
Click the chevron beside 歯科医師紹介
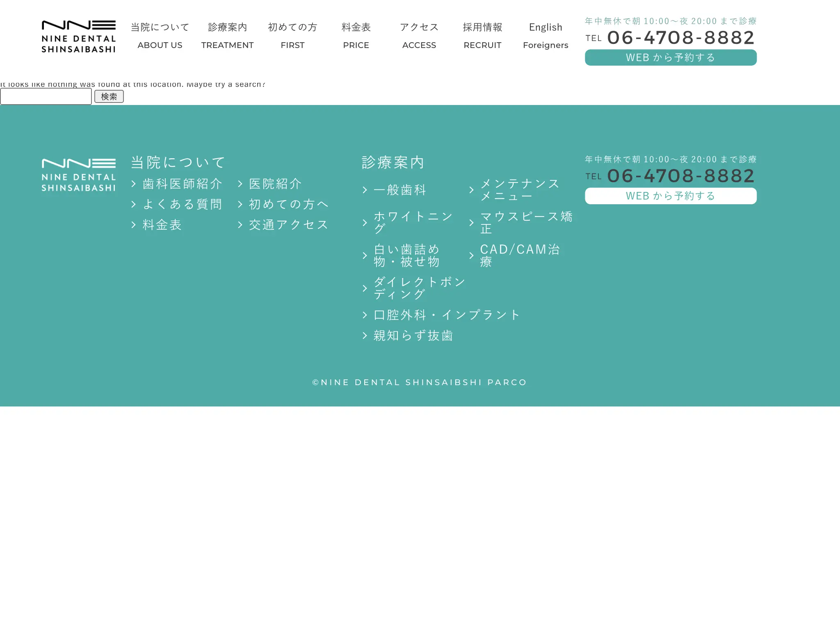pyautogui.click(x=134, y=184)
